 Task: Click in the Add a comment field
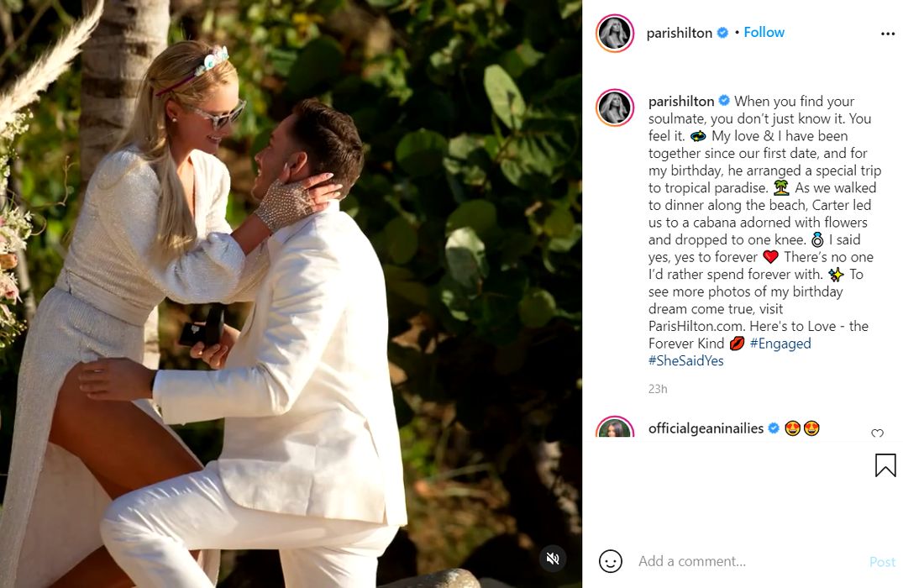pyautogui.click(x=748, y=561)
